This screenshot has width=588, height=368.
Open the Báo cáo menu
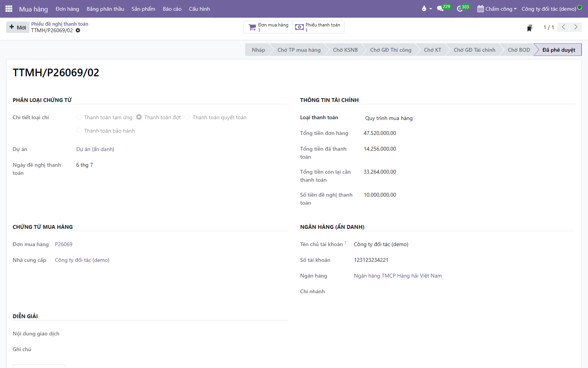(x=172, y=9)
